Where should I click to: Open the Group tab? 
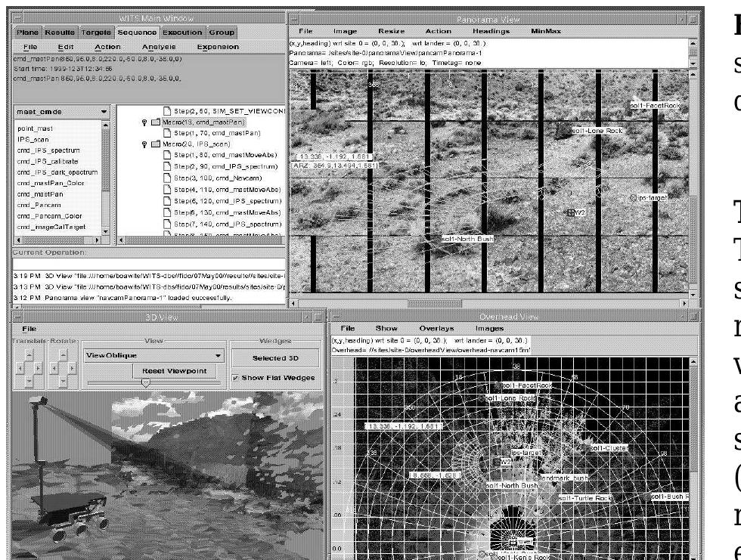pyautogui.click(x=221, y=32)
